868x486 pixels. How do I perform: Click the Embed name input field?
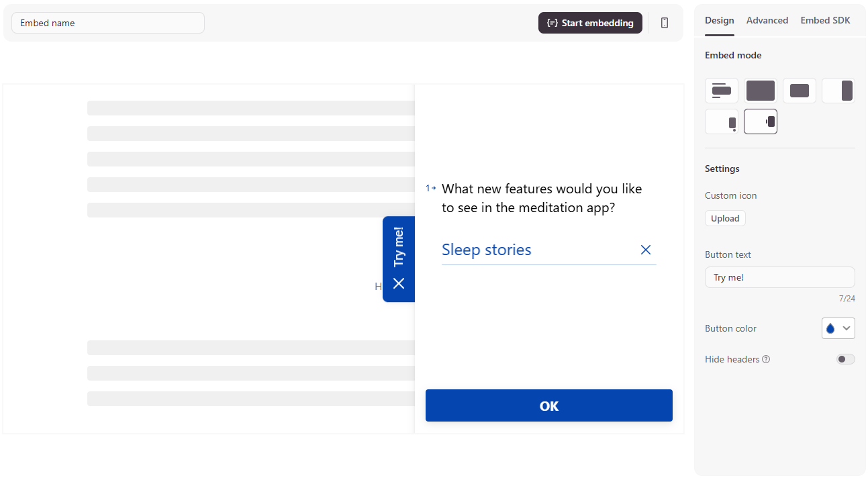(x=108, y=23)
